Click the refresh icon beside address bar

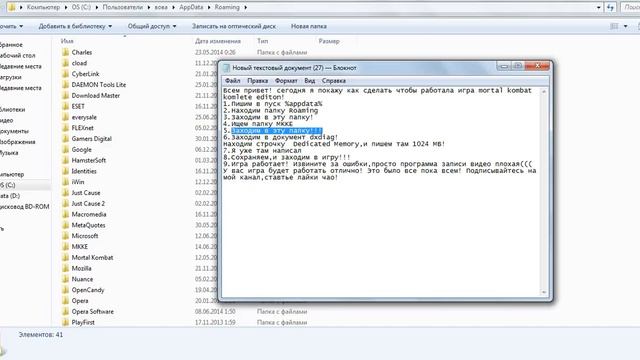(610, 7)
